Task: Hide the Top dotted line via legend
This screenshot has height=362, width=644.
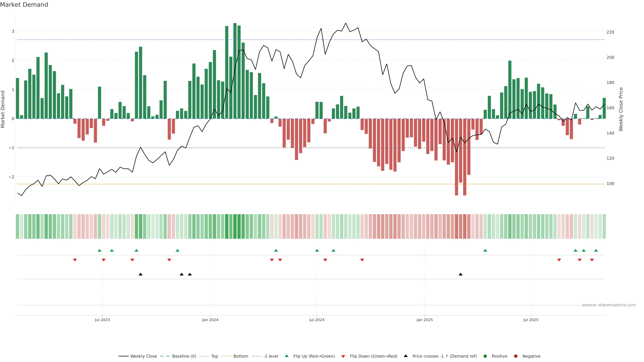Action: (214, 356)
